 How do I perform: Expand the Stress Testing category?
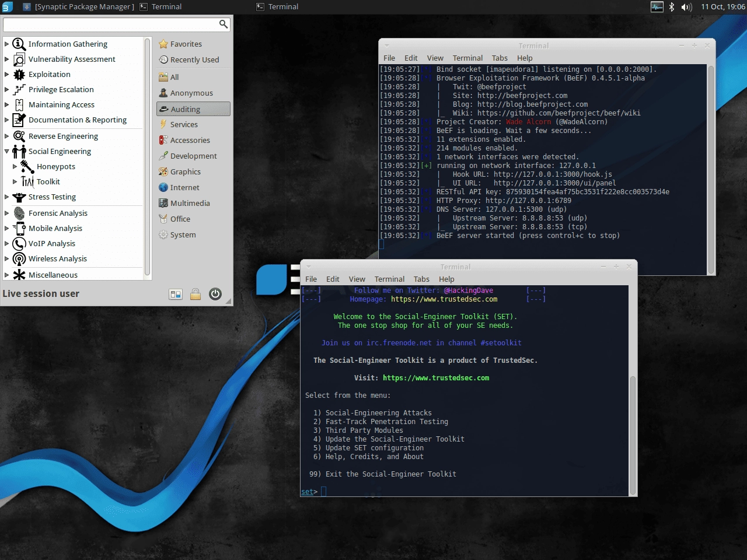coord(6,197)
